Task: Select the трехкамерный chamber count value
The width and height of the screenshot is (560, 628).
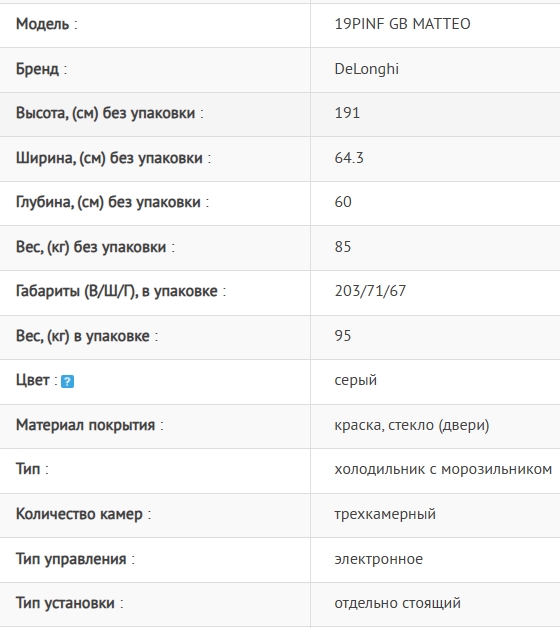Action: click(x=385, y=514)
